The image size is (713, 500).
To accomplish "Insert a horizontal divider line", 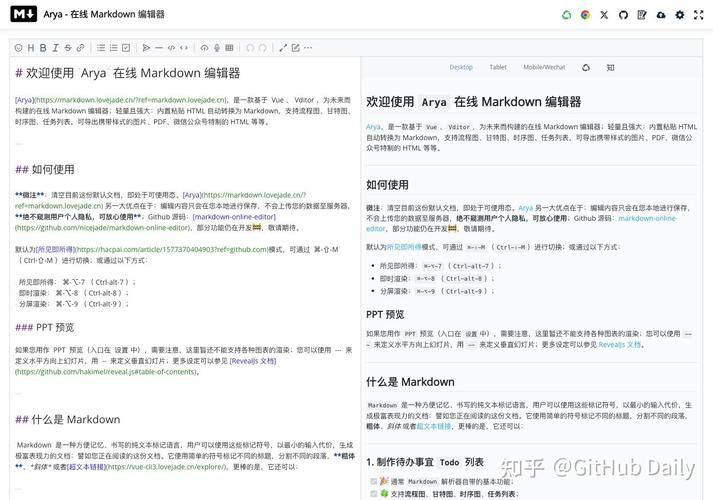I will pos(159,48).
